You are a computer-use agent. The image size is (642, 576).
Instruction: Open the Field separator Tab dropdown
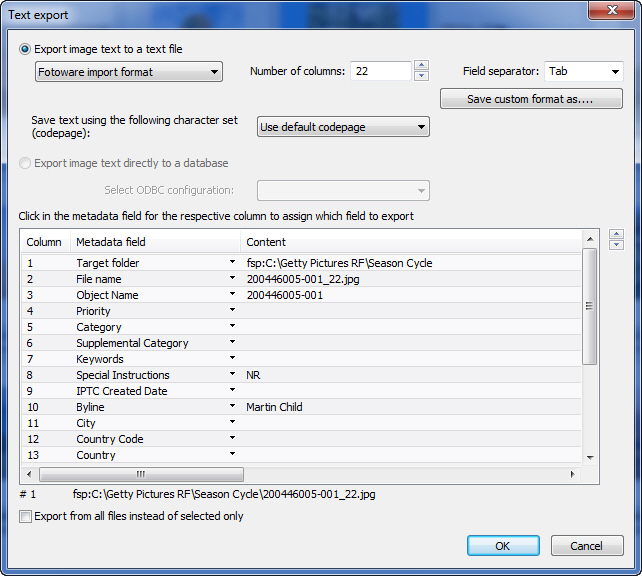[583, 72]
